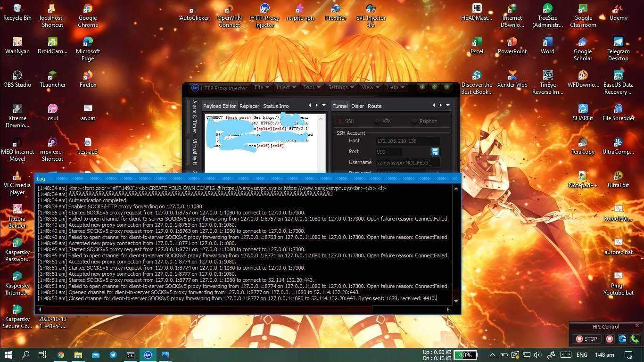Click the SSH Username input field
The width and height of the screenshot is (644, 362).
[x=408, y=163]
